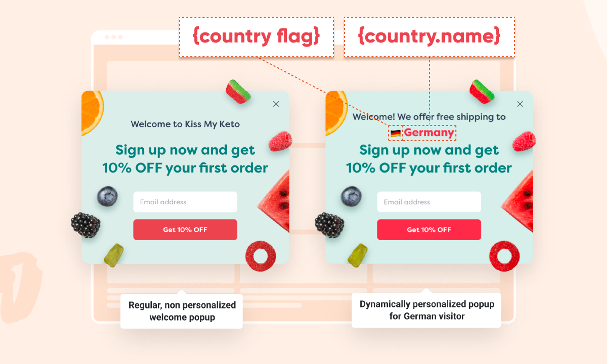
Task: Click 'Get 10% OFF' on the left popup
Action: 185,230
